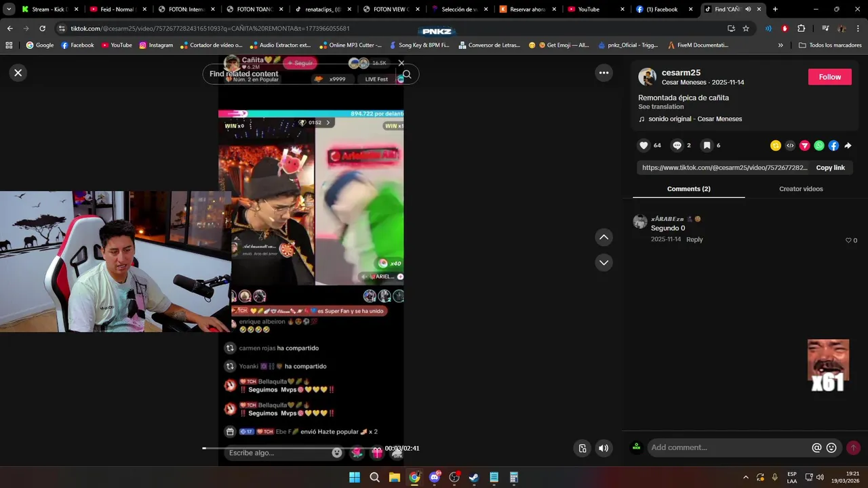The height and width of the screenshot is (488, 868).
Task: Click the search magnifier in Find related content
Action: click(407, 75)
